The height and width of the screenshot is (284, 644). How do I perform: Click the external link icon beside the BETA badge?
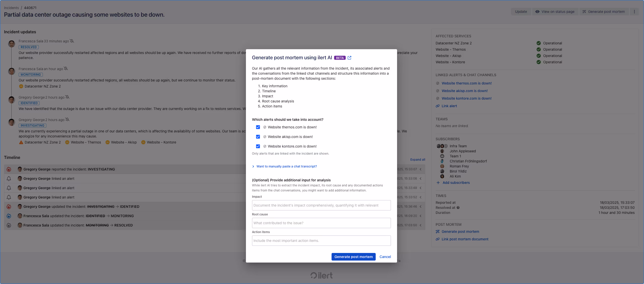[349, 58]
